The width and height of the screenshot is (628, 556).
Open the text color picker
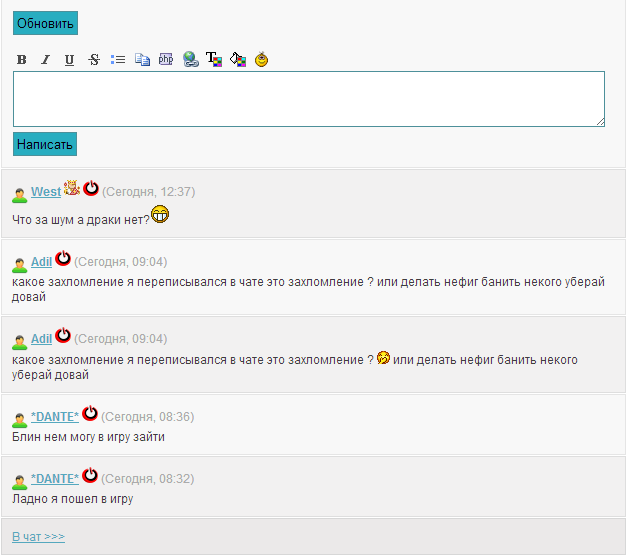(x=214, y=60)
